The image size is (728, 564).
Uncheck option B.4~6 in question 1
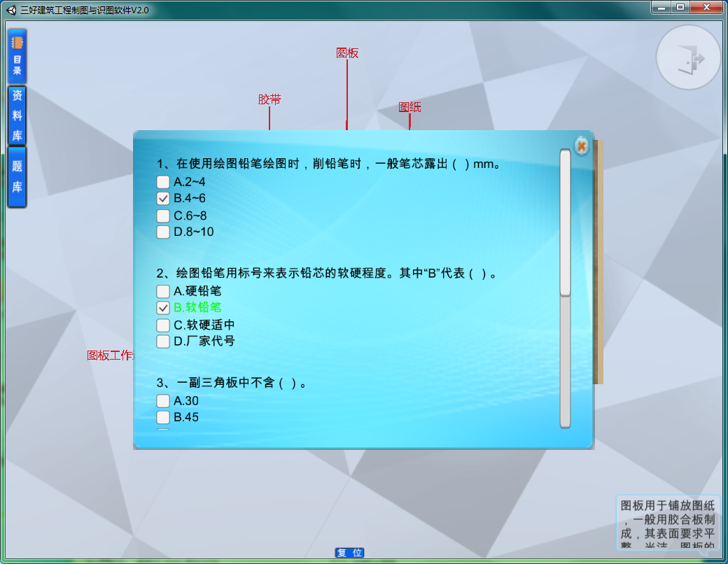click(x=163, y=199)
